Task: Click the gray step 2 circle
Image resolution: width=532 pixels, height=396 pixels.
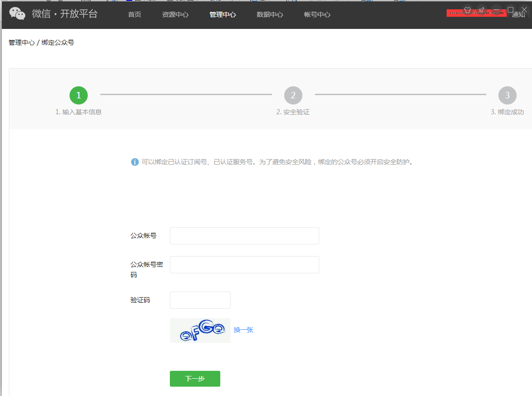Action: [293, 96]
